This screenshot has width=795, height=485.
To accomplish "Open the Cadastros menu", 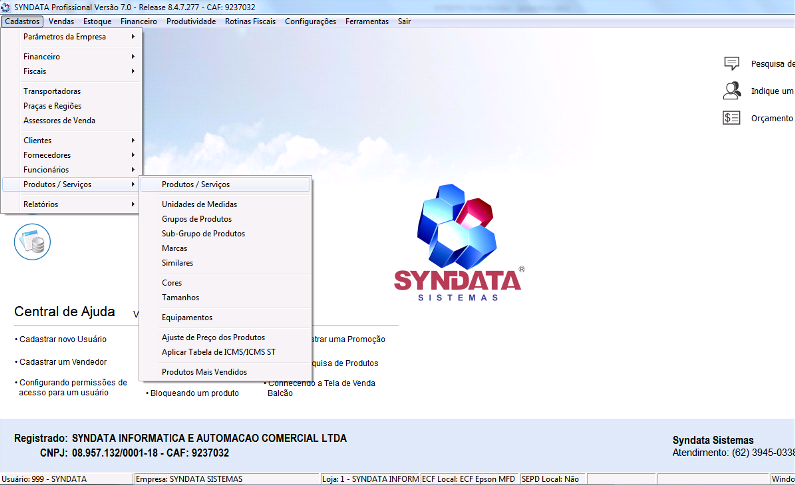I will 22,21.
